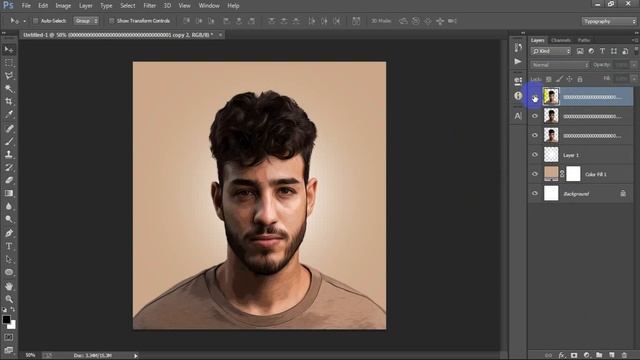Enable the Auto-Select checkbox
Screen dimensions: 640x360
click(x=36, y=21)
